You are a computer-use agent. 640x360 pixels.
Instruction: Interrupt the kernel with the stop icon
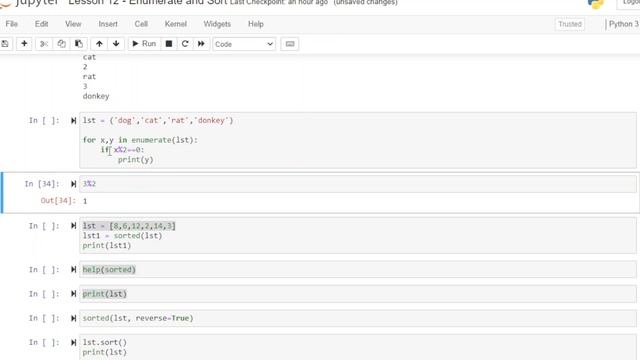pos(169,44)
